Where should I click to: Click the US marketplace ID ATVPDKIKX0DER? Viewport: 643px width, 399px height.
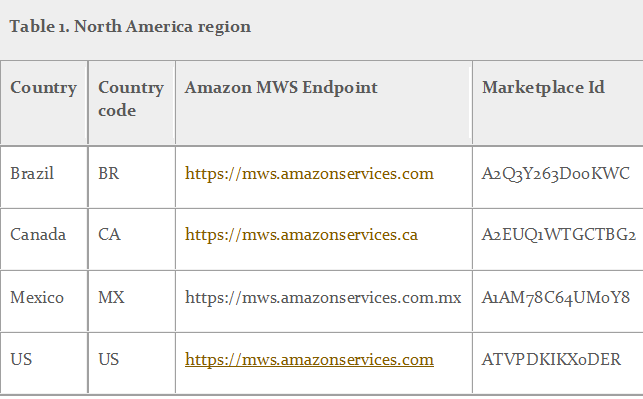click(x=551, y=360)
